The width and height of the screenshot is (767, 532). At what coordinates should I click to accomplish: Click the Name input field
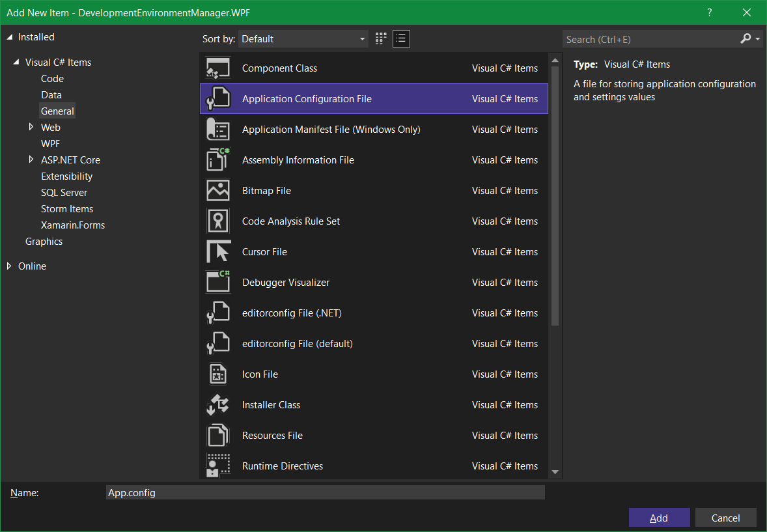point(326,492)
